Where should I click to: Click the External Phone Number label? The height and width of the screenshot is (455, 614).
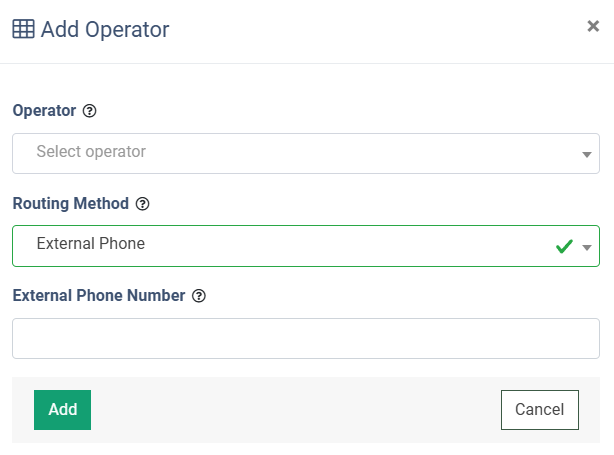98,296
